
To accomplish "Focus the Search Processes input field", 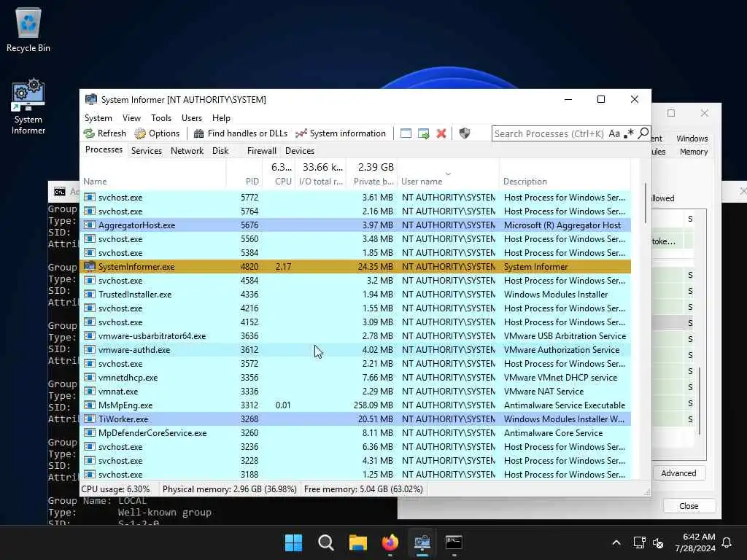I will (549, 134).
